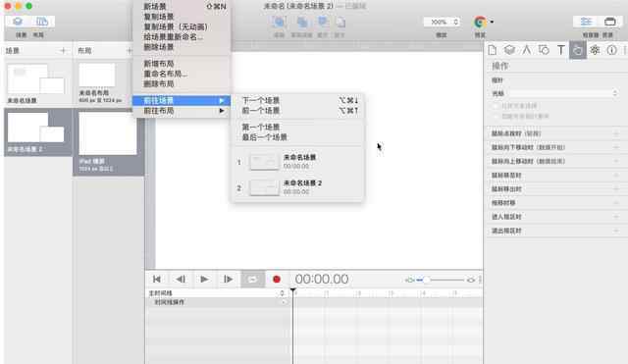
Task: Add action for mouse over event
Action: click(616, 176)
